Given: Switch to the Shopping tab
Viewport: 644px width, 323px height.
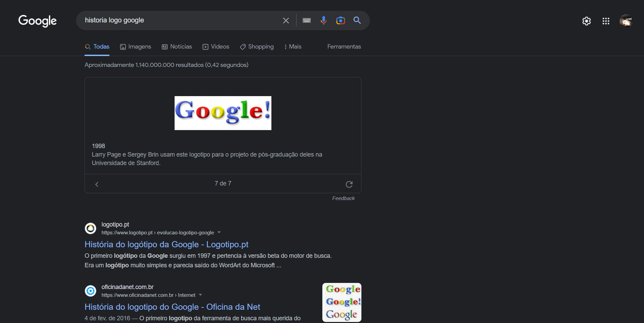Looking at the screenshot, I should click(x=257, y=47).
